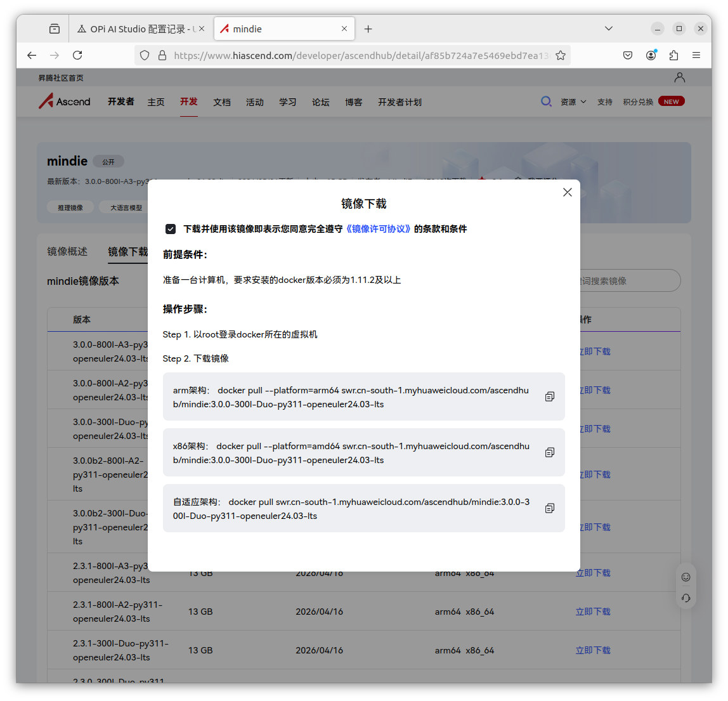Select the 文档 menu item
The height and width of the screenshot is (701, 728).
tap(222, 102)
